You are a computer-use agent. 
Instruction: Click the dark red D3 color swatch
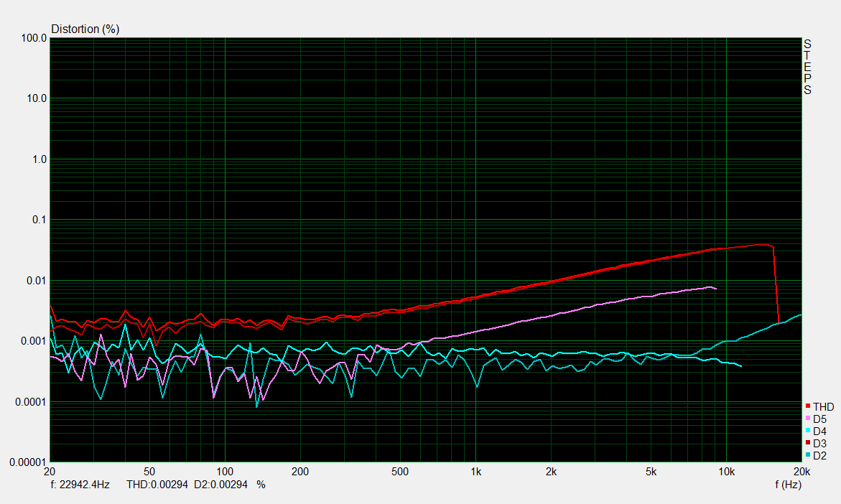click(808, 442)
